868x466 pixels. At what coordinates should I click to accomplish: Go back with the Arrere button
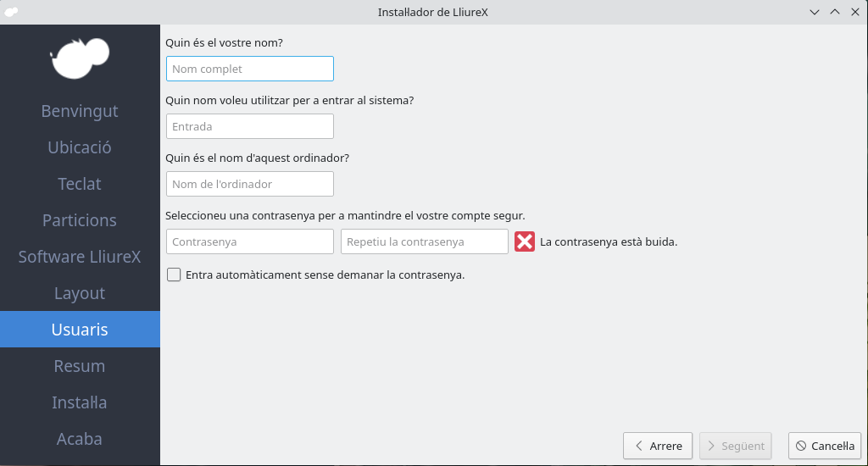[658, 446]
